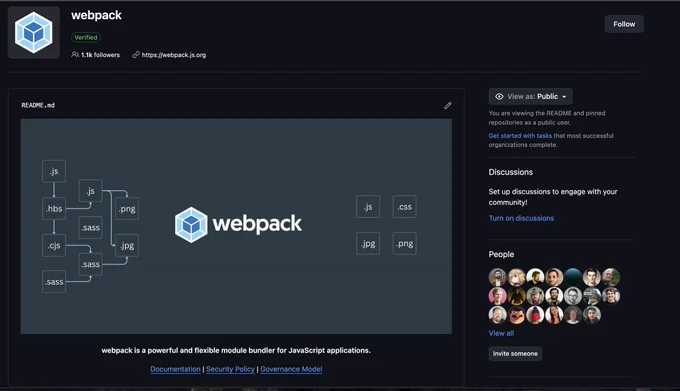Open the Get started with tasks link
The height and width of the screenshot is (391, 680).
[520, 136]
